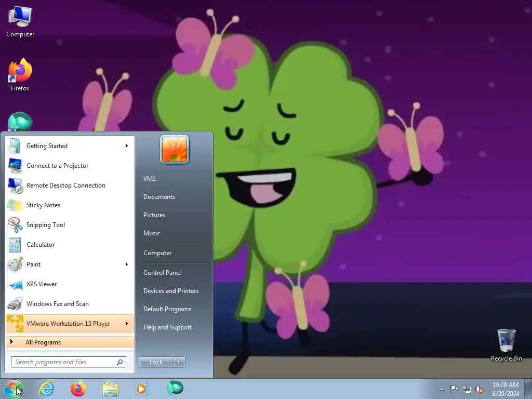Open Control Panel from Start menu
532x399 pixels.
162,273
